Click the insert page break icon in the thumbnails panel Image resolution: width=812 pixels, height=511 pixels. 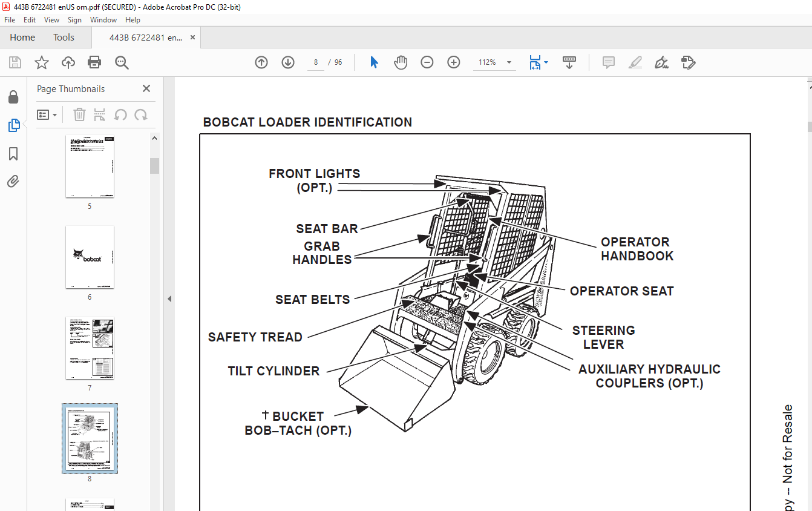100,114
